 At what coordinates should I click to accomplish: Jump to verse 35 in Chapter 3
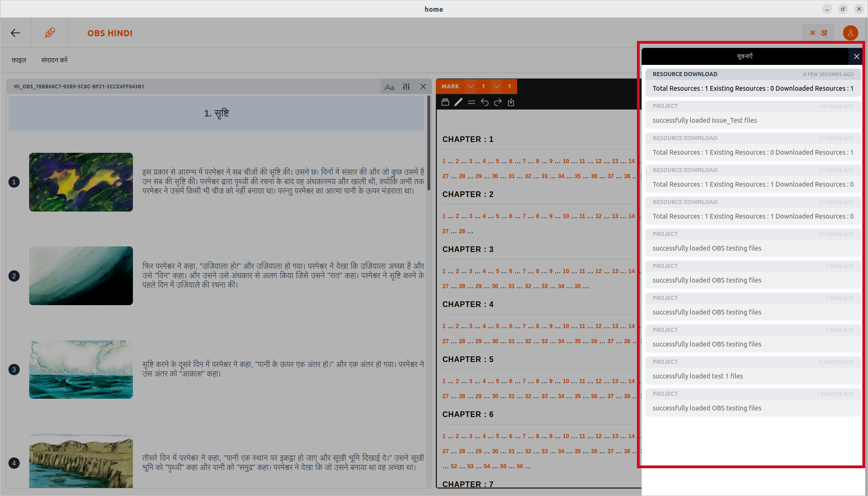click(578, 286)
